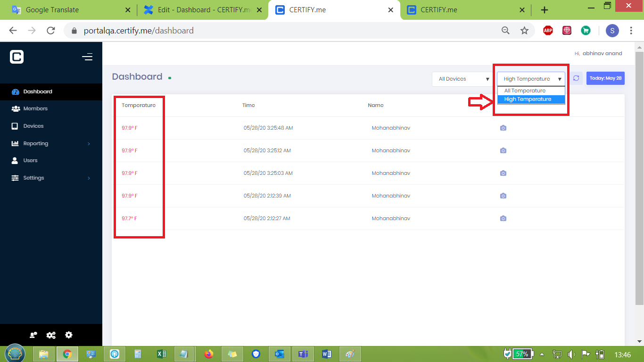Open File Explorer from the taskbar
Viewport: 644px width, 362px height.
pyautogui.click(x=44, y=354)
